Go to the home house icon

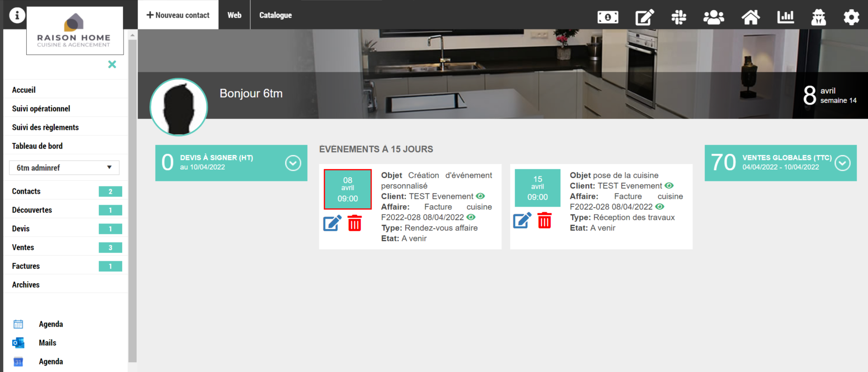tap(750, 17)
